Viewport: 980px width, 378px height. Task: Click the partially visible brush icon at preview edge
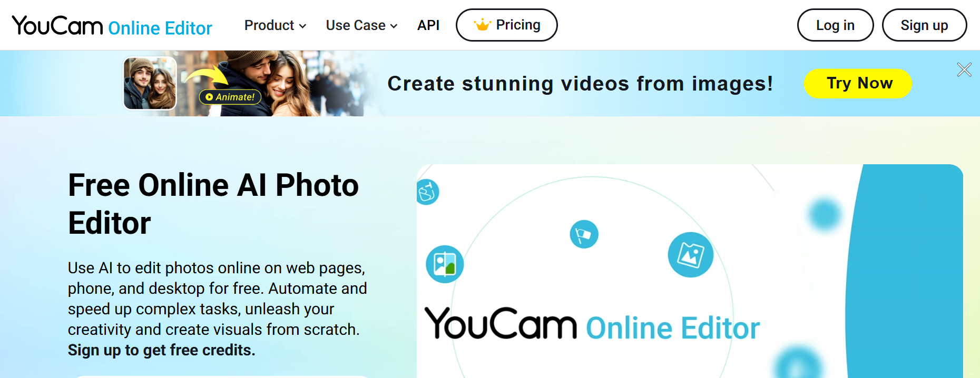click(x=427, y=192)
